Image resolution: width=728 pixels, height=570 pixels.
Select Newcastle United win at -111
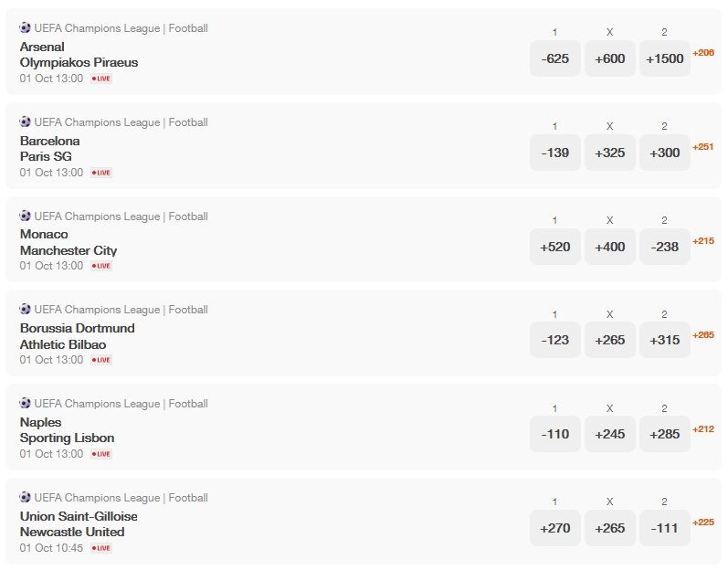pos(664,528)
